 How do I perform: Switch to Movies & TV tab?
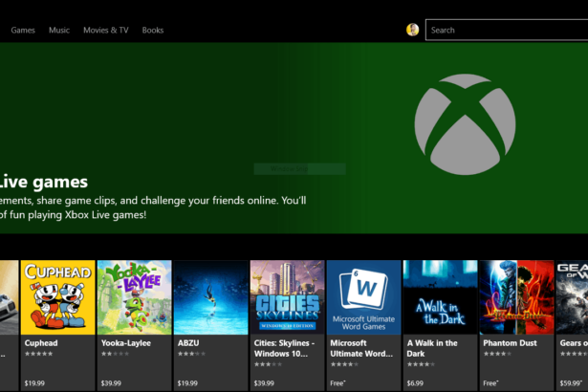[106, 30]
